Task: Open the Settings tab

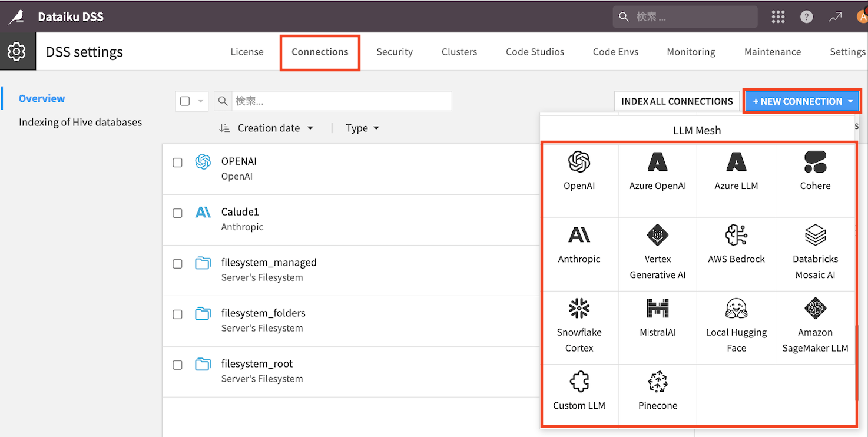Action: point(847,52)
